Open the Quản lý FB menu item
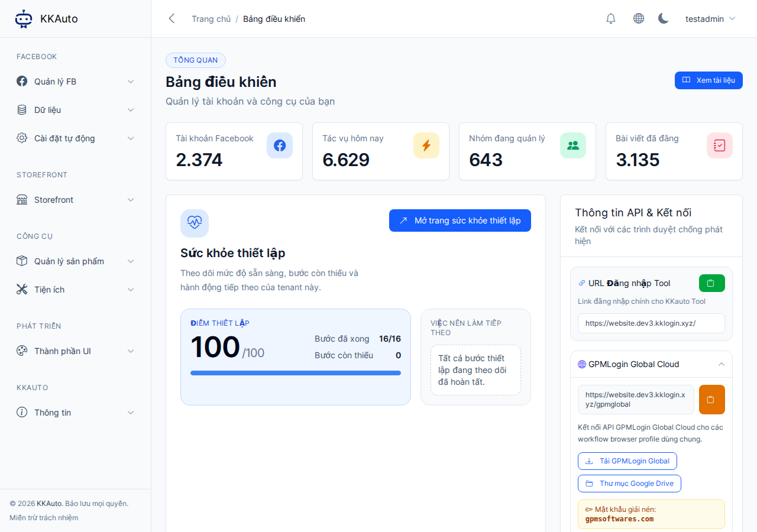The image size is (757, 532). 76,82
